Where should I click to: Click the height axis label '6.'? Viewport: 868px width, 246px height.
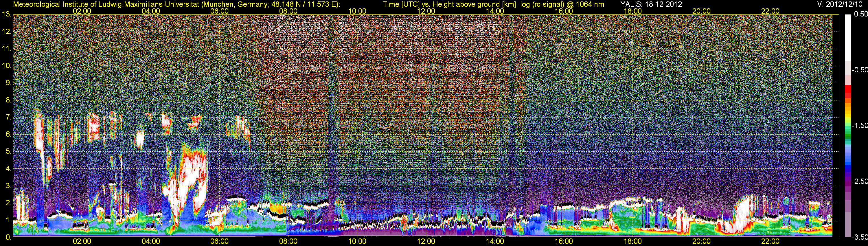click(x=8, y=135)
